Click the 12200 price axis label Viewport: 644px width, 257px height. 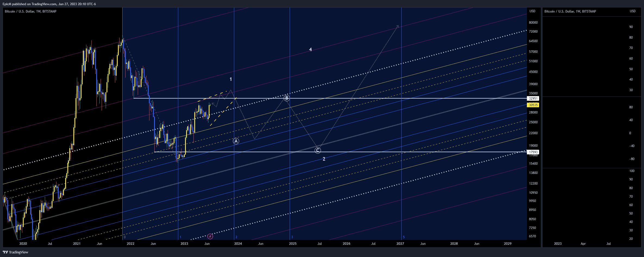[533, 183]
